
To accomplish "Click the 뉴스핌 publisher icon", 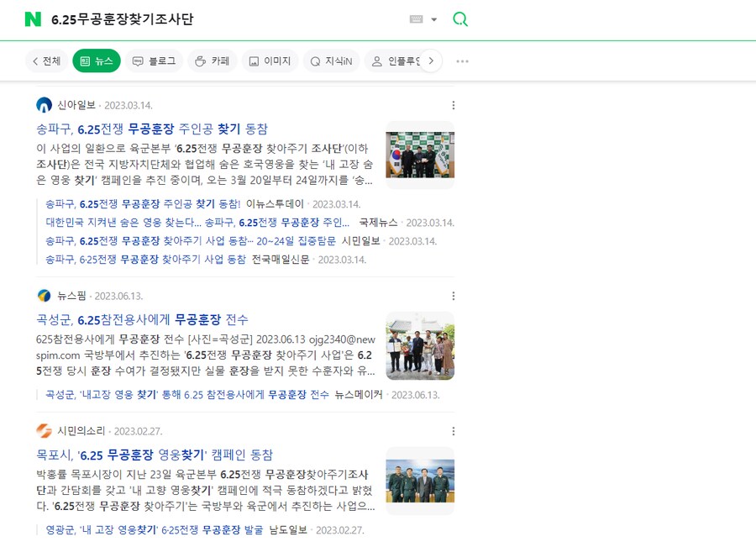I will [44, 296].
